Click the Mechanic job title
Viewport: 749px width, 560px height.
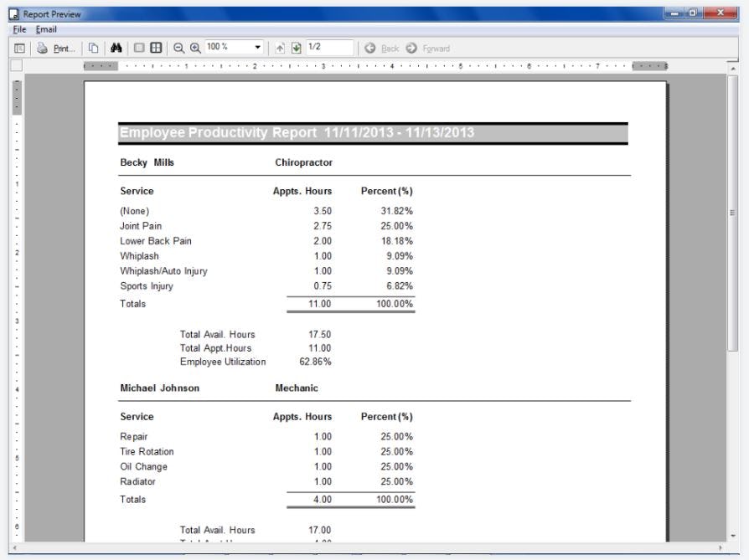pyautogui.click(x=297, y=388)
